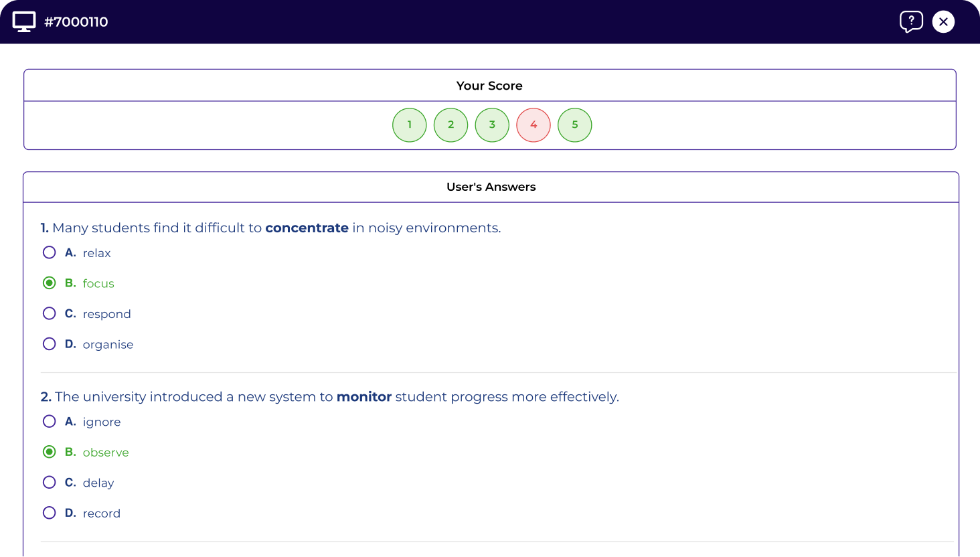Click the bold word concentrate

(x=307, y=228)
